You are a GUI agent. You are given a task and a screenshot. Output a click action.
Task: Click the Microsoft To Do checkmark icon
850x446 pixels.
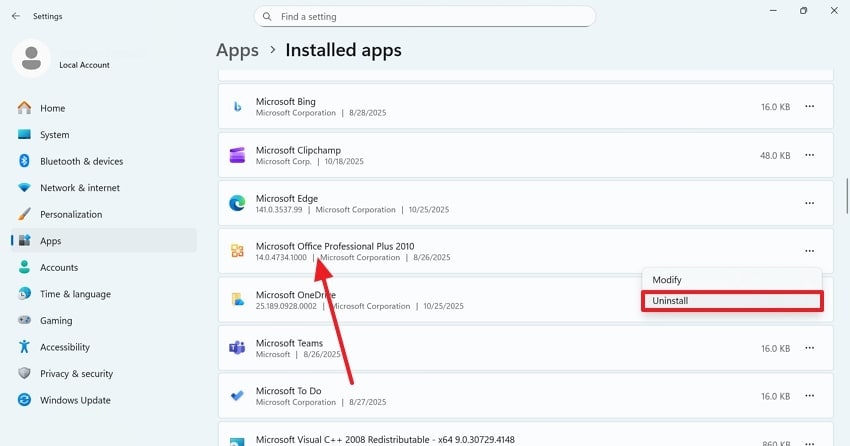[x=237, y=396]
